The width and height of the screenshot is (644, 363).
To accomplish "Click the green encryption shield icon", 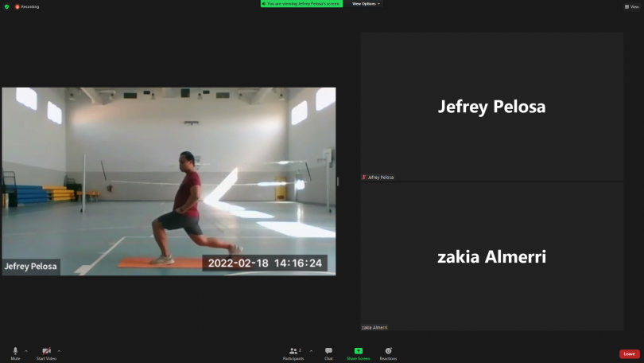I will [6, 6].
